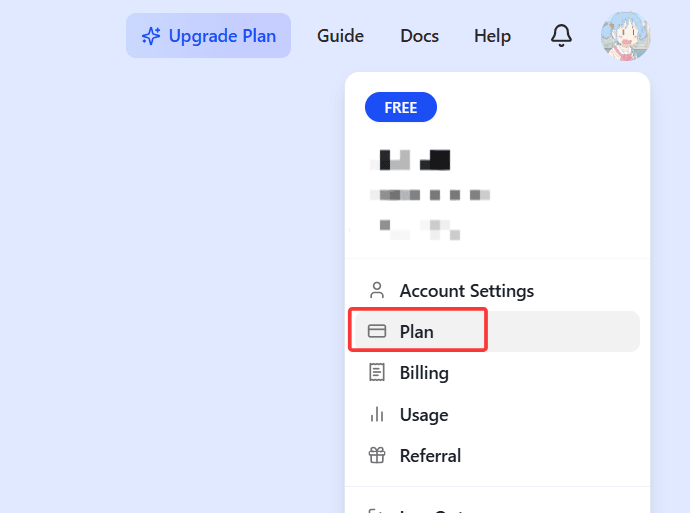Click the sparkle icon in Upgrade Plan
The height and width of the screenshot is (513, 690).
tap(151, 36)
